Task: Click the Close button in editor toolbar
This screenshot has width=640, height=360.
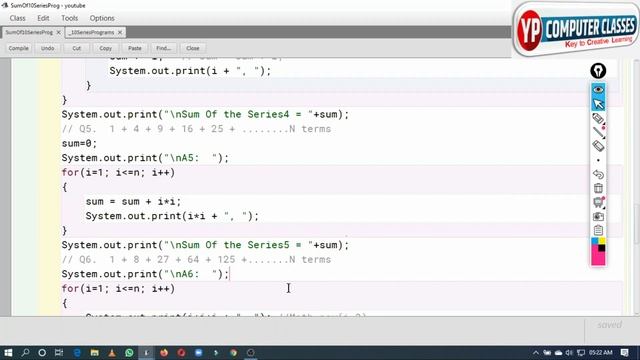Action: click(x=193, y=48)
